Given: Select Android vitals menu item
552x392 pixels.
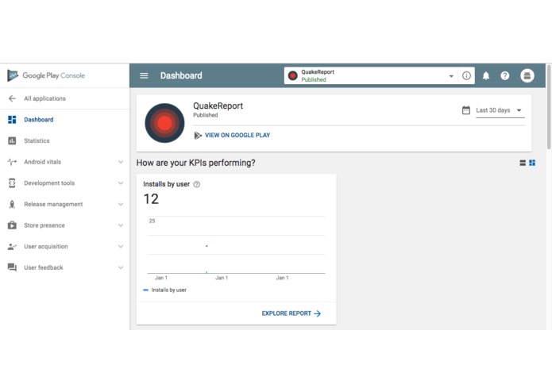Looking at the screenshot, I should [42, 162].
